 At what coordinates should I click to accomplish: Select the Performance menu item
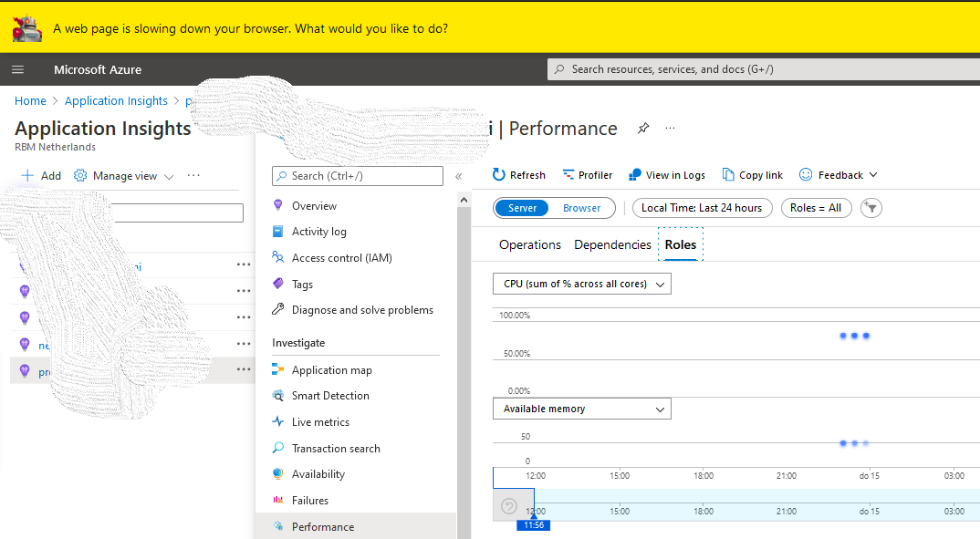(x=356, y=526)
